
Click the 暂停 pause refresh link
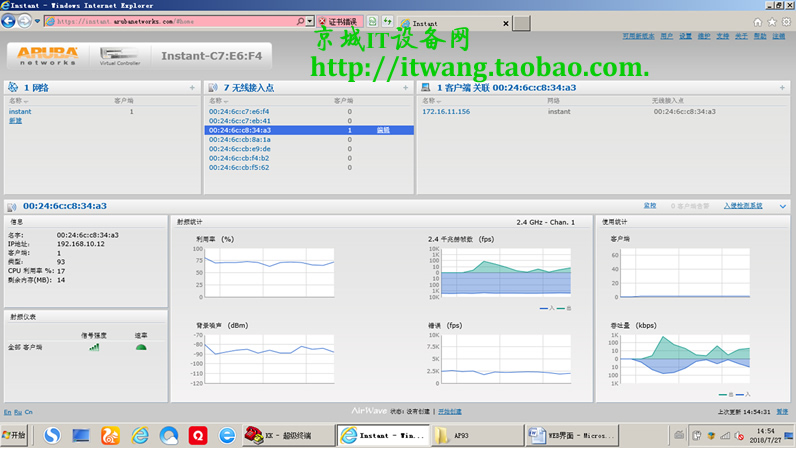(782, 411)
